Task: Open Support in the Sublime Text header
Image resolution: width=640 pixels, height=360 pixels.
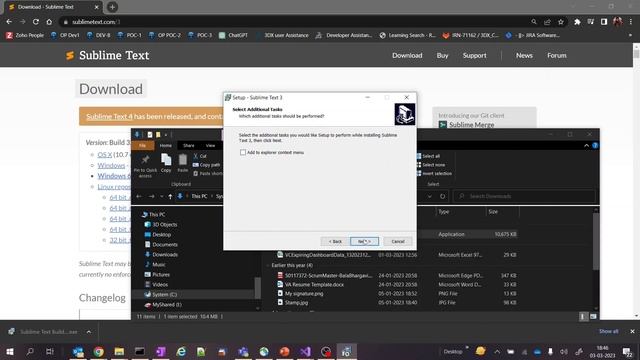Action: click(x=474, y=56)
